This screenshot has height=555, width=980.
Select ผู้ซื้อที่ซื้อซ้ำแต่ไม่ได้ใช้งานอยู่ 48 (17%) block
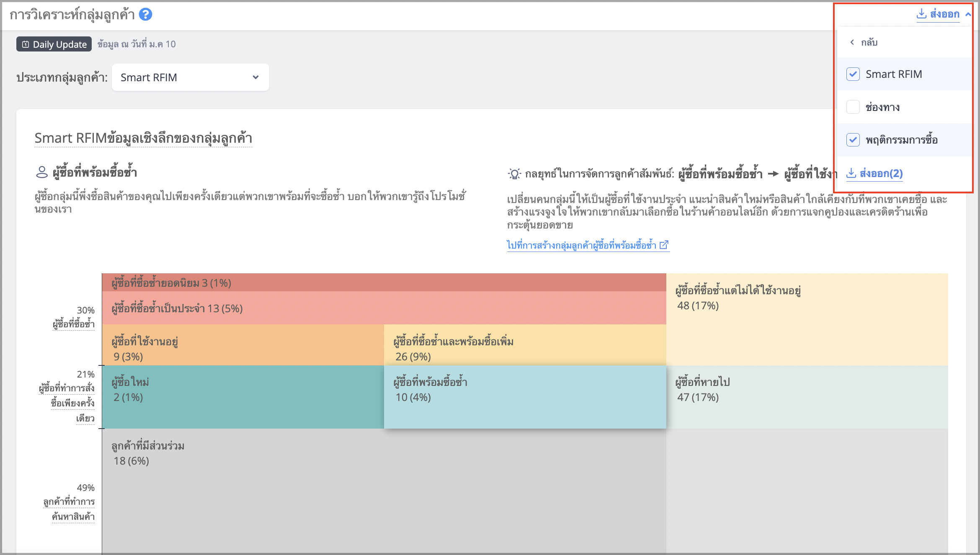(x=807, y=319)
